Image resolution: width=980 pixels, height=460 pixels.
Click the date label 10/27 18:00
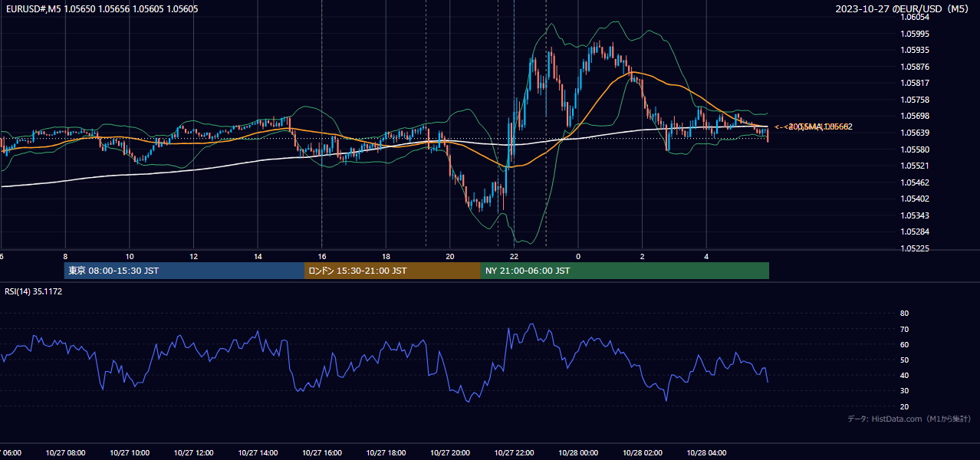pos(386,453)
